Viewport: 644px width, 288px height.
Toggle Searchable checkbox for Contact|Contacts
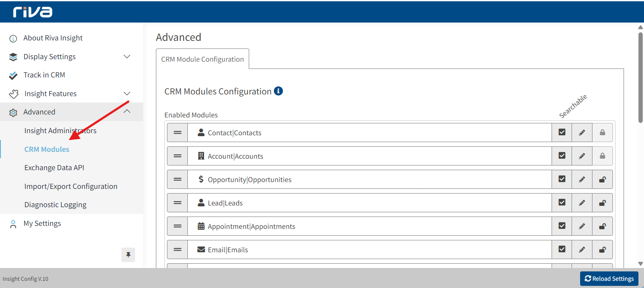point(562,132)
